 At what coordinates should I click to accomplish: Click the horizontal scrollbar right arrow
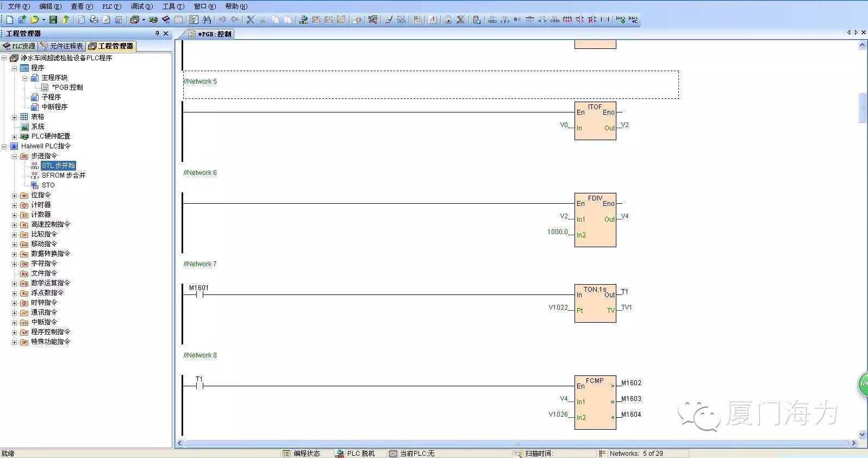[854, 443]
